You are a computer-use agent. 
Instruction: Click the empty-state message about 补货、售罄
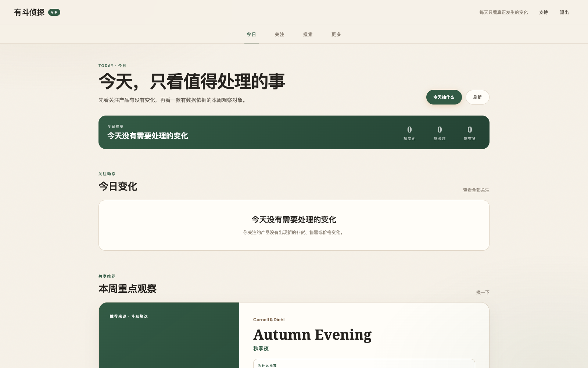click(x=294, y=233)
